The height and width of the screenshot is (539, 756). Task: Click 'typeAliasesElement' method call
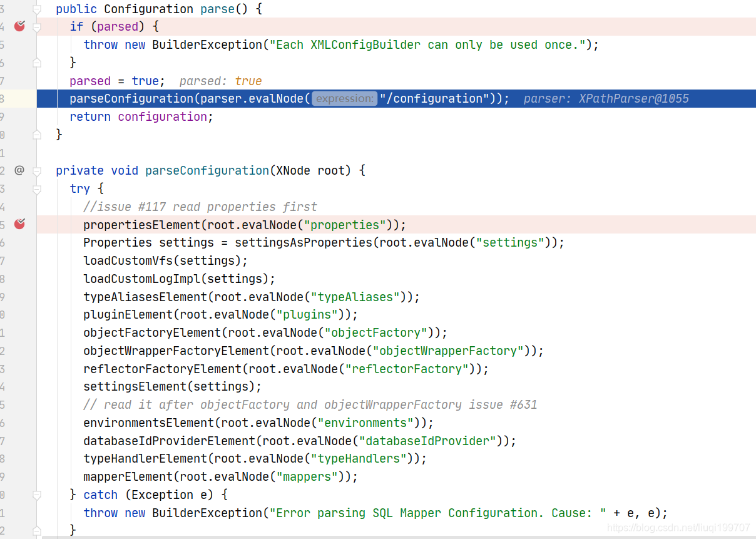[x=145, y=297]
